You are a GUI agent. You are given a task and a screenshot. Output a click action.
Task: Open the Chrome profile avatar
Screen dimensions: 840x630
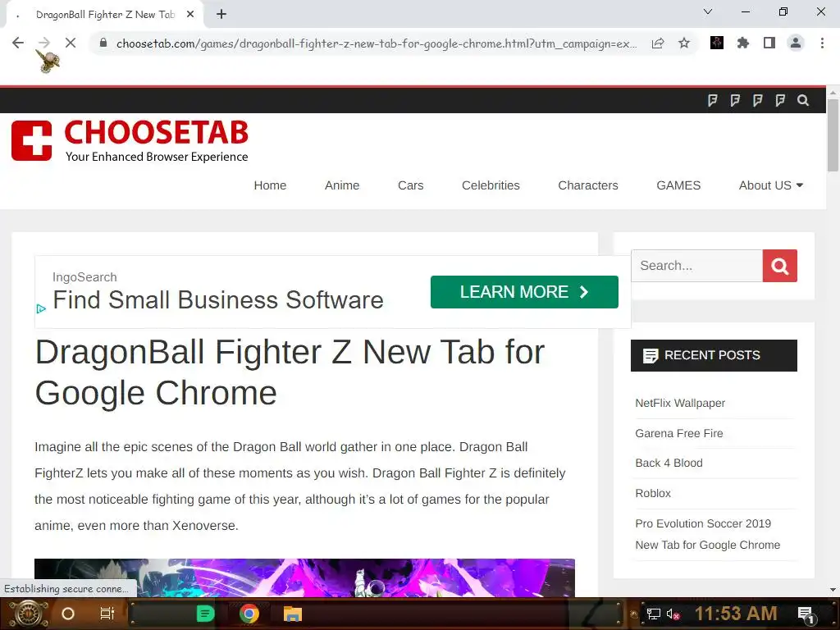[796, 43]
